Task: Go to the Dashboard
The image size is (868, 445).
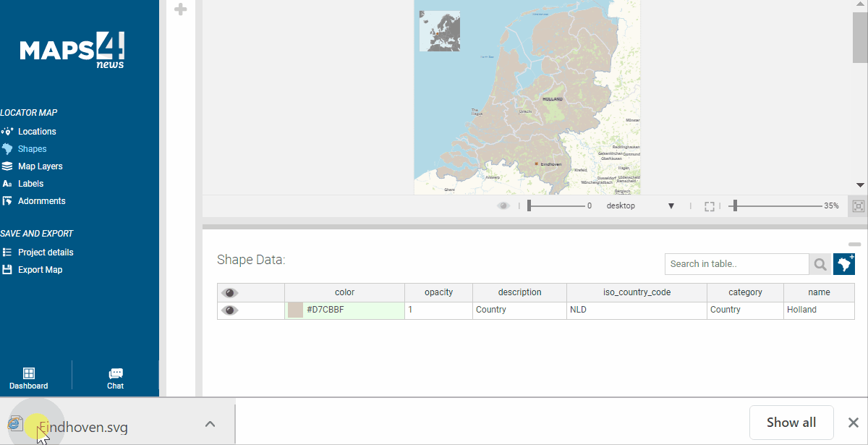Action: tap(29, 378)
